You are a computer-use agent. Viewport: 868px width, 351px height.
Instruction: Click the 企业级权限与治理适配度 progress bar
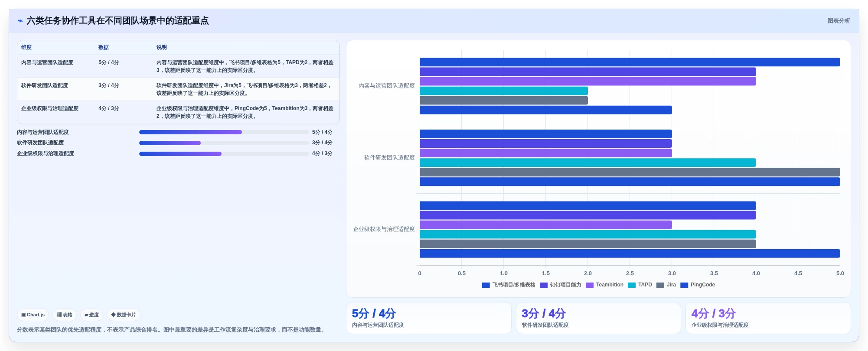click(x=224, y=153)
